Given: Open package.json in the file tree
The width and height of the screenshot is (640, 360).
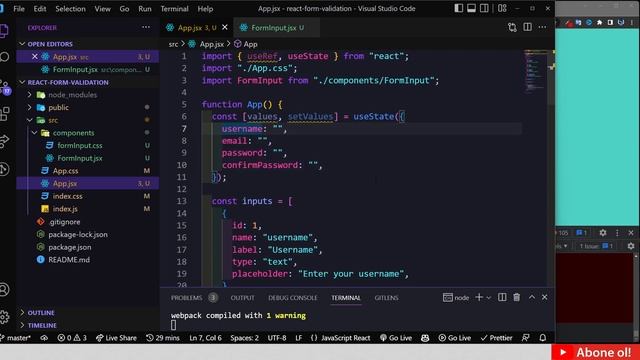Looking at the screenshot, I should (x=70, y=247).
